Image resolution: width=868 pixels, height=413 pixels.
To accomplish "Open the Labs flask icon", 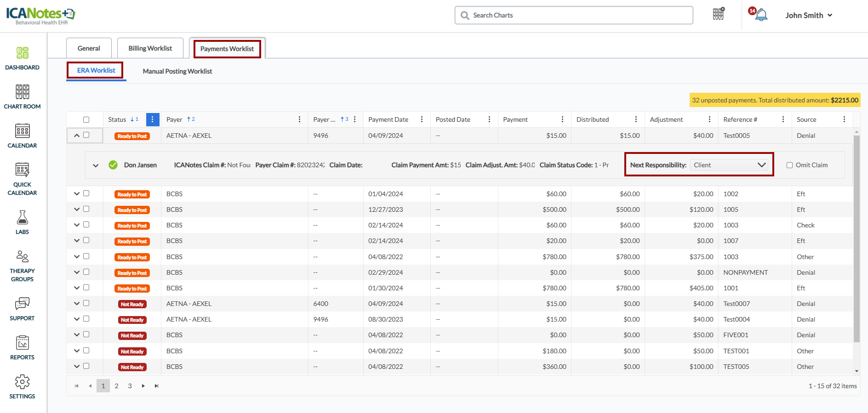I will pyautogui.click(x=22, y=222).
